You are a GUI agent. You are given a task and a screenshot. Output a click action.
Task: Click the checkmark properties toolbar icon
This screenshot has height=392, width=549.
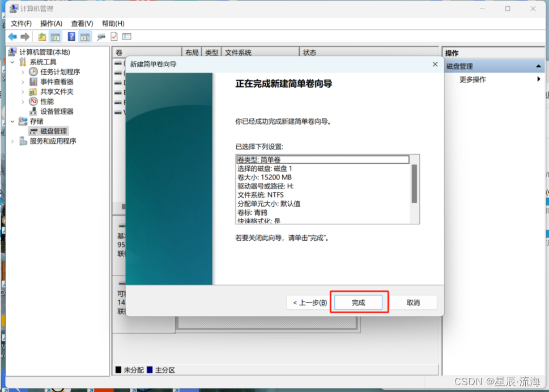pos(114,36)
